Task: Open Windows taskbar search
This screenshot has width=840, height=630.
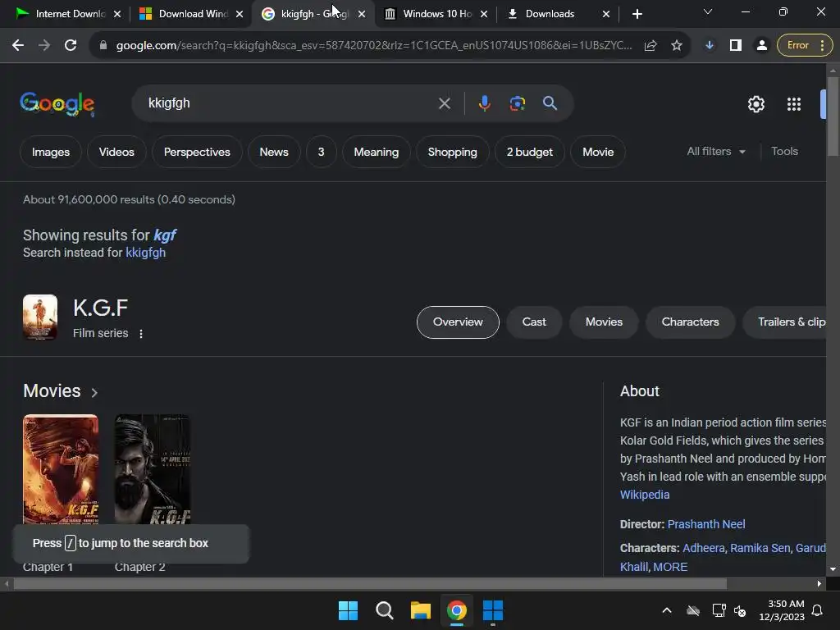Action: tap(384, 610)
